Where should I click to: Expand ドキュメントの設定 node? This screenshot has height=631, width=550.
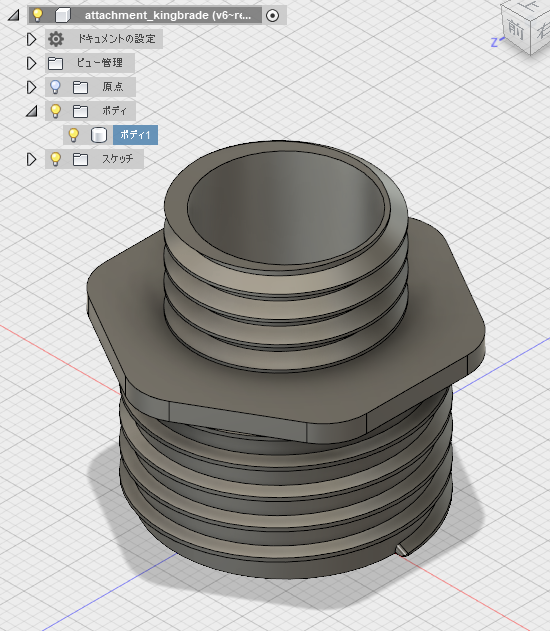pos(31,39)
